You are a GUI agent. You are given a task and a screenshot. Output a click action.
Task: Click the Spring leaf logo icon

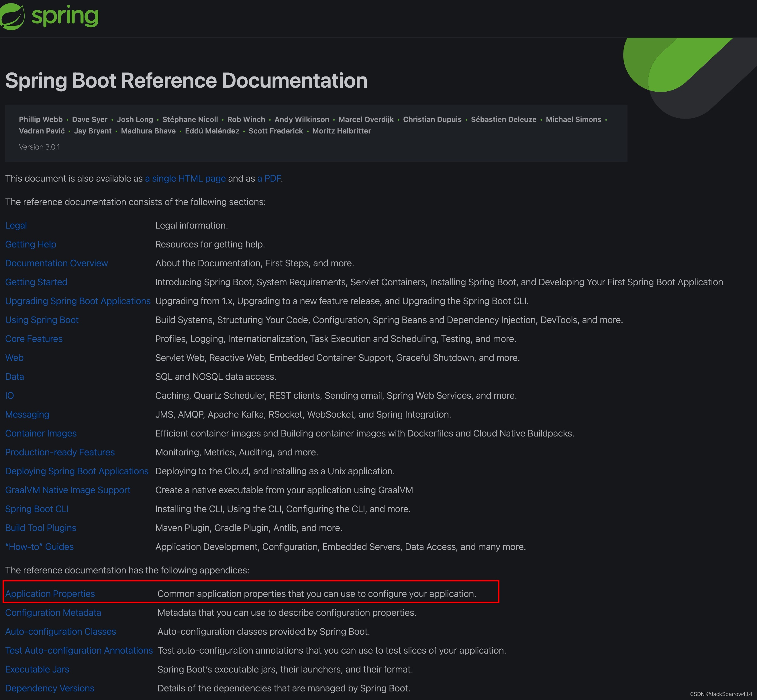point(12,16)
